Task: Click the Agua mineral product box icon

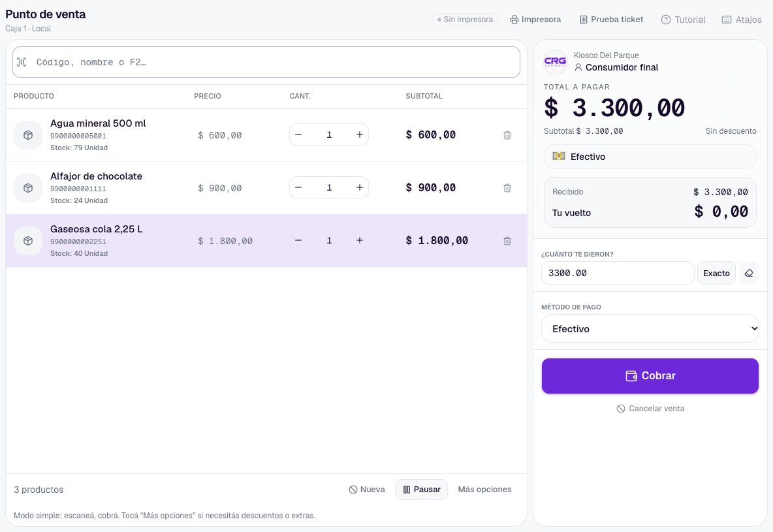Action: point(28,135)
